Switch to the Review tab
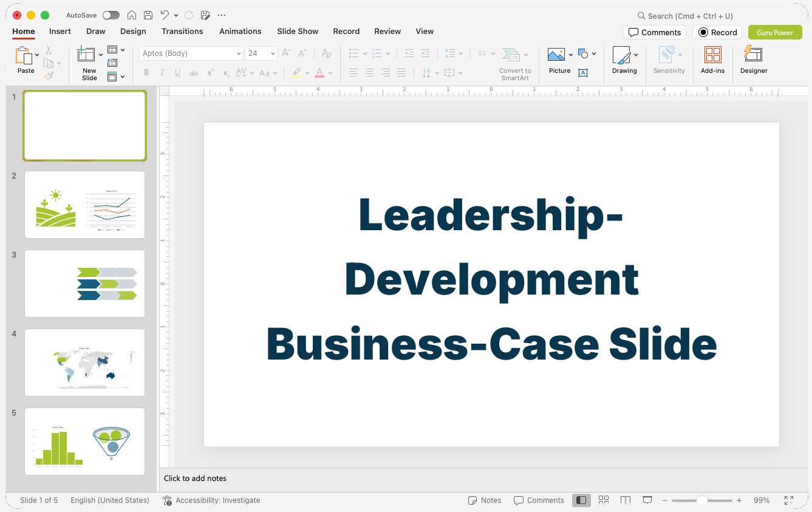The height and width of the screenshot is (512, 812). pyautogui.click(x=387, y=31)
